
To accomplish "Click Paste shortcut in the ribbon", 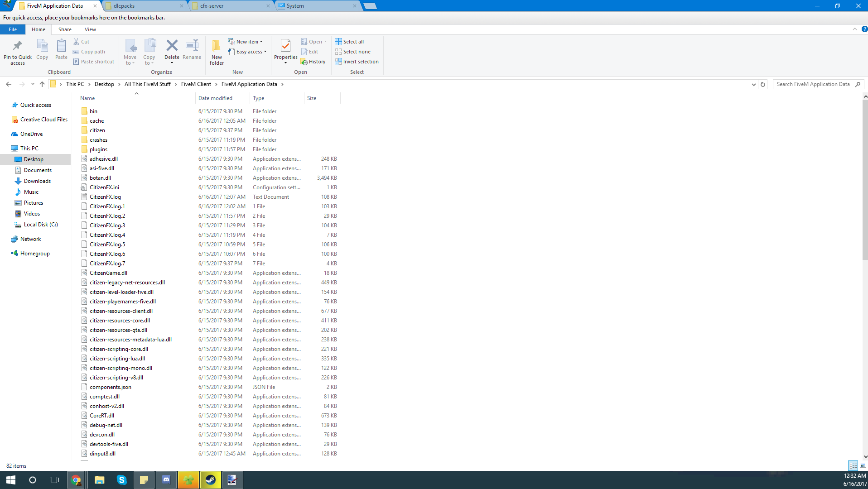I will click(x=94, y=62).
